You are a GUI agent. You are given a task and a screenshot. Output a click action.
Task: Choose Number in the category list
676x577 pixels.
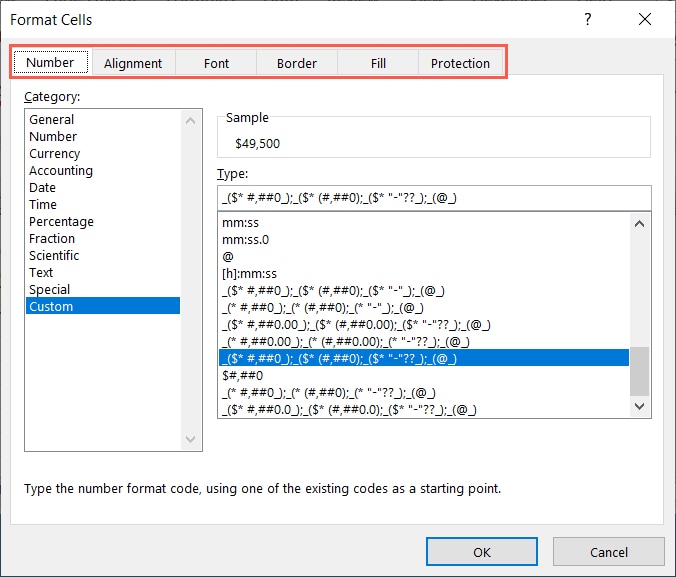coord(103,137)
